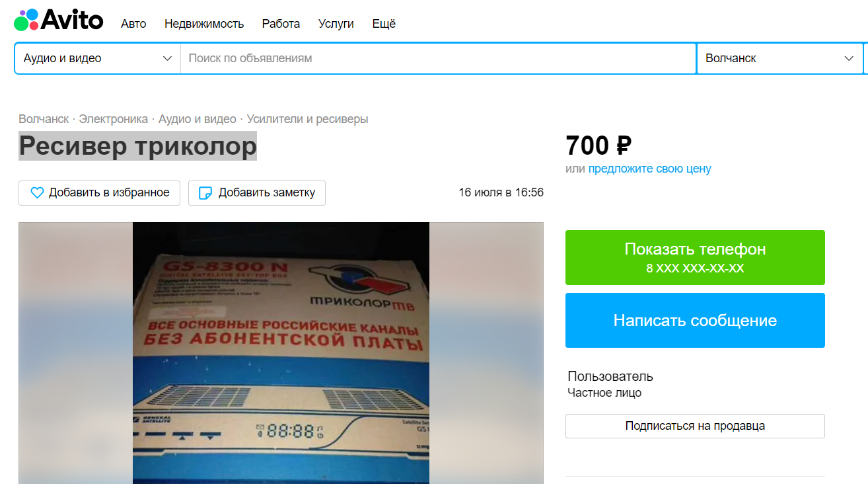Subscribe via Подписаться на продавца

(695, 426)
